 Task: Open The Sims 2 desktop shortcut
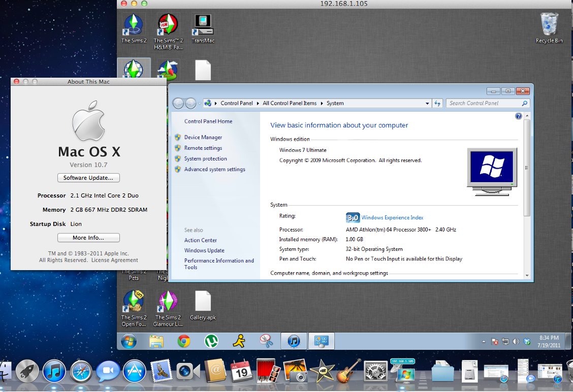[134, 28]
